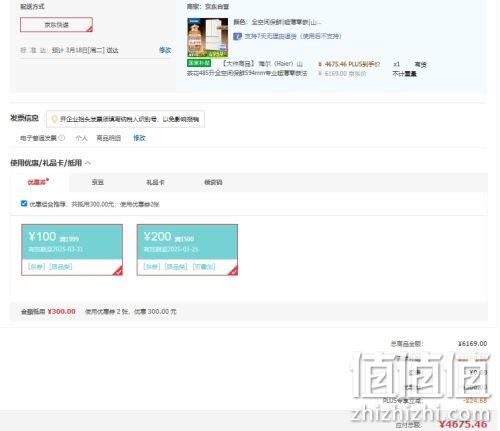Screen dimensions: 500x431
Task: Click red corner mark on 京东快递 option
Action: (x=89, y=29)
